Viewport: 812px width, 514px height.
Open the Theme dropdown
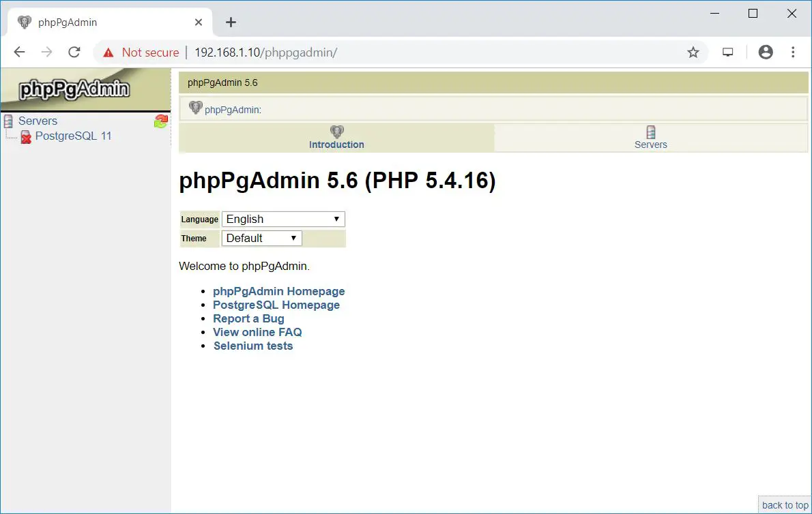(x=261, y=239)
